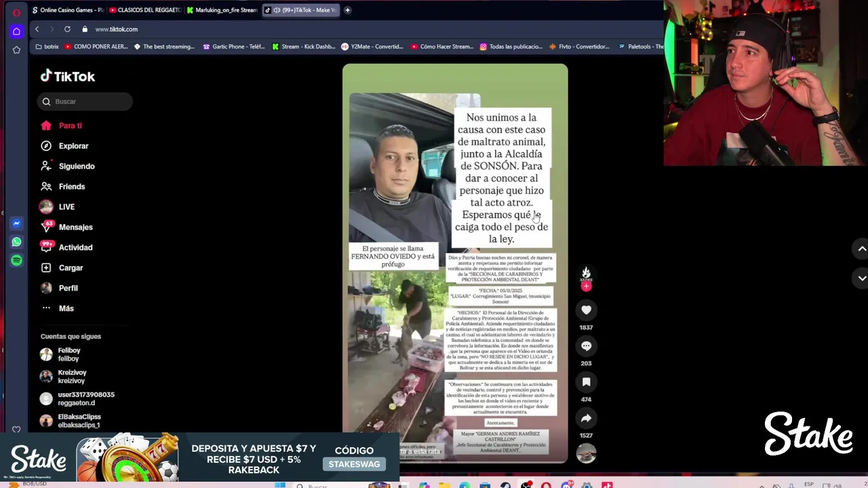
Task: Click the STAKESWAG code button
Action: tap(354, 464)
